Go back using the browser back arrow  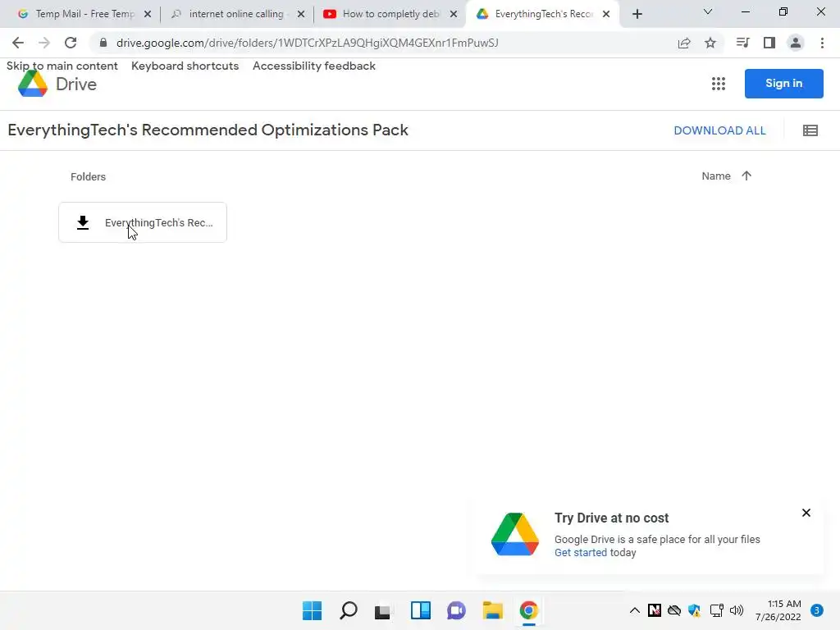tap(18, 43)
